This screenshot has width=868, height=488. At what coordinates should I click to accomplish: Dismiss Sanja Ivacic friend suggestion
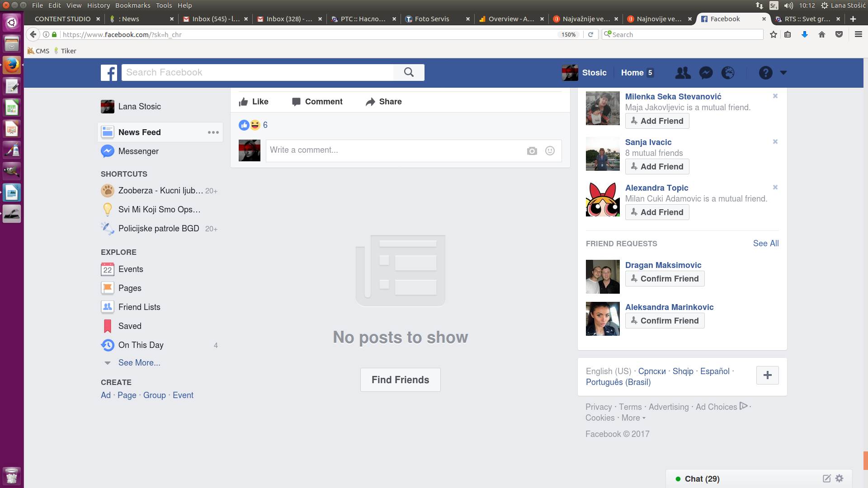775,142
